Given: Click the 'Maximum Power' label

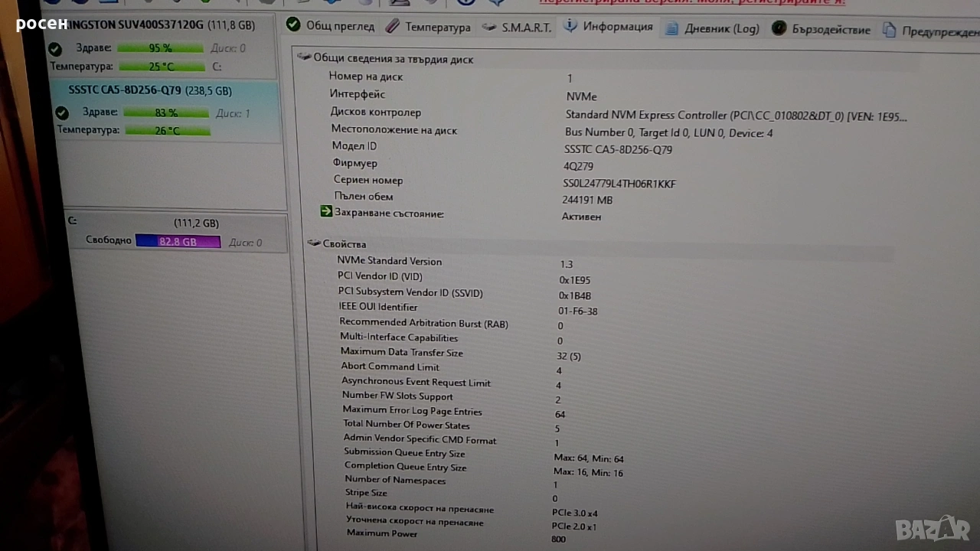Looking at the screenshot, I should [x=382, y=533].
